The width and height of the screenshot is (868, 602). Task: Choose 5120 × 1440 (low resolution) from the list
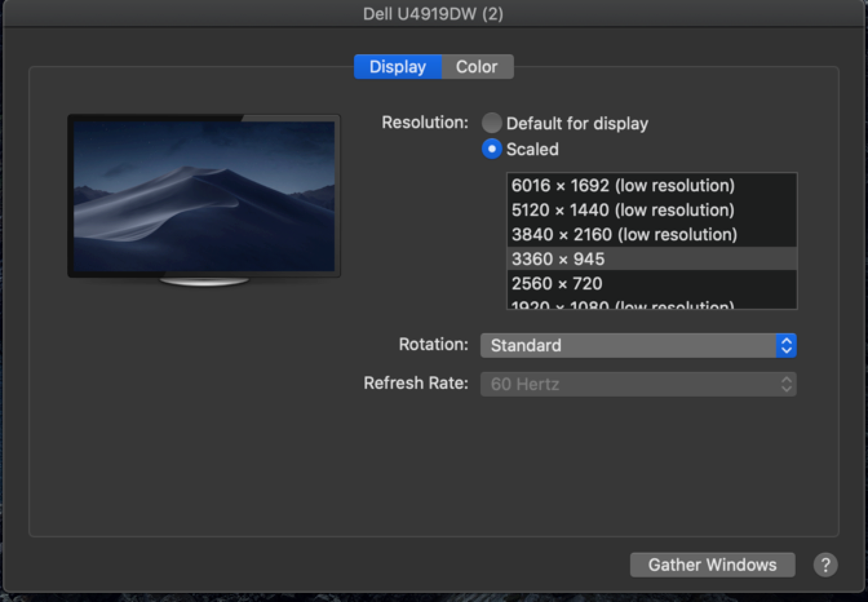click(652, 210)
